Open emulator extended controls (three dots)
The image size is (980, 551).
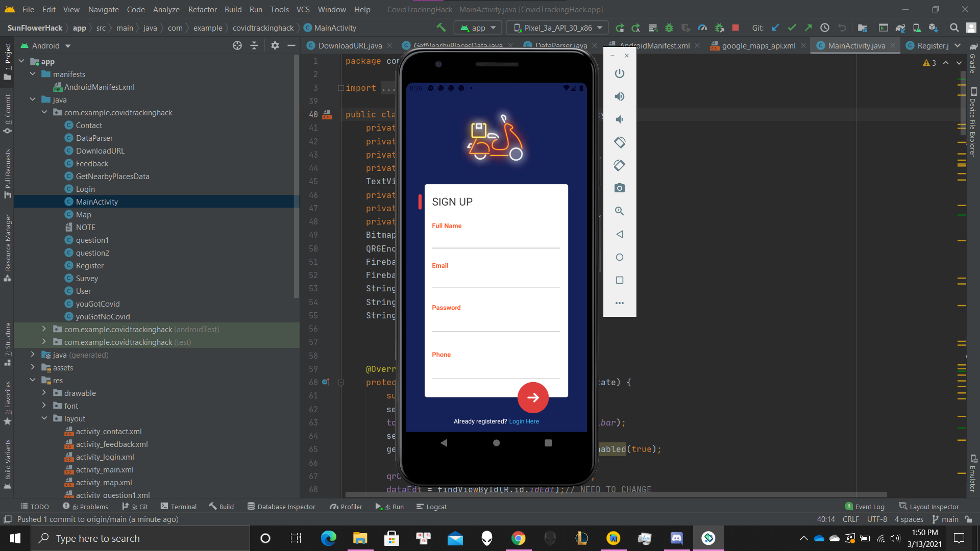[x=620, y=303]
